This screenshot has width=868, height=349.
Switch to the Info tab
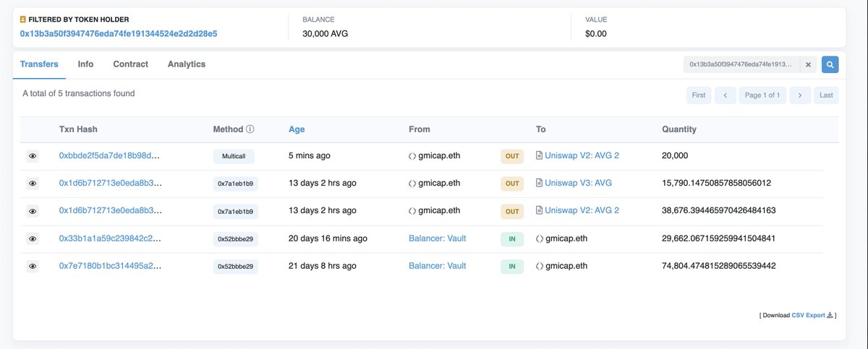point(85,64)
